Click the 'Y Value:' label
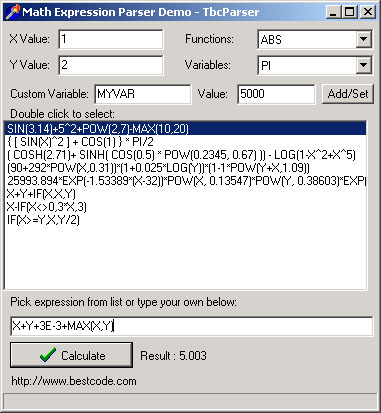 [29, 65]
